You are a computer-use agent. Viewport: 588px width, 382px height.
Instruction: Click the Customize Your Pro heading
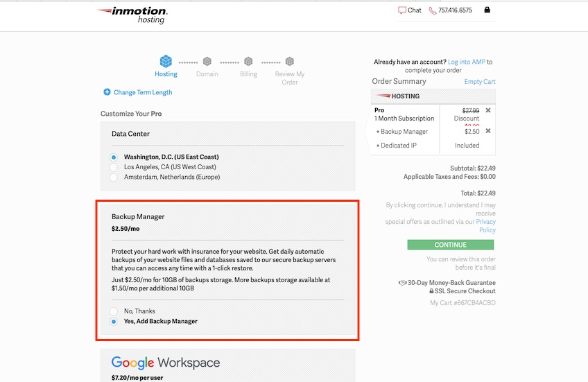click(x=131, y=114)
